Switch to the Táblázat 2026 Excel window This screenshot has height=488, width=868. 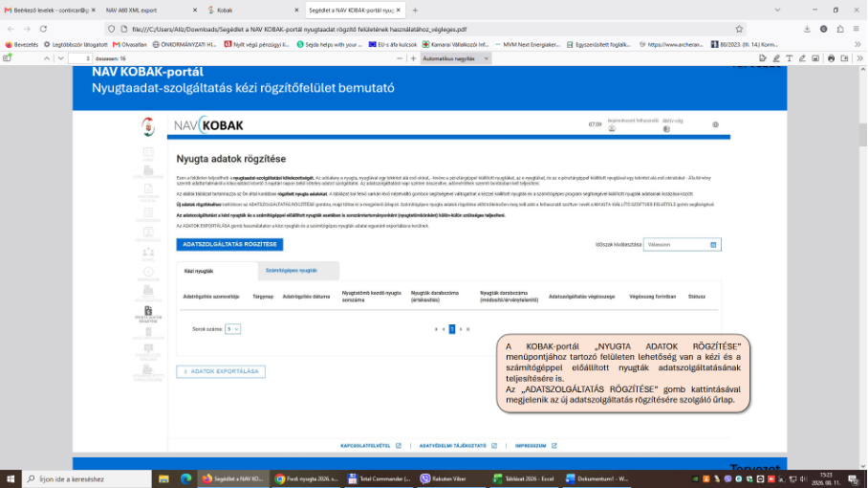click(524, 478)
